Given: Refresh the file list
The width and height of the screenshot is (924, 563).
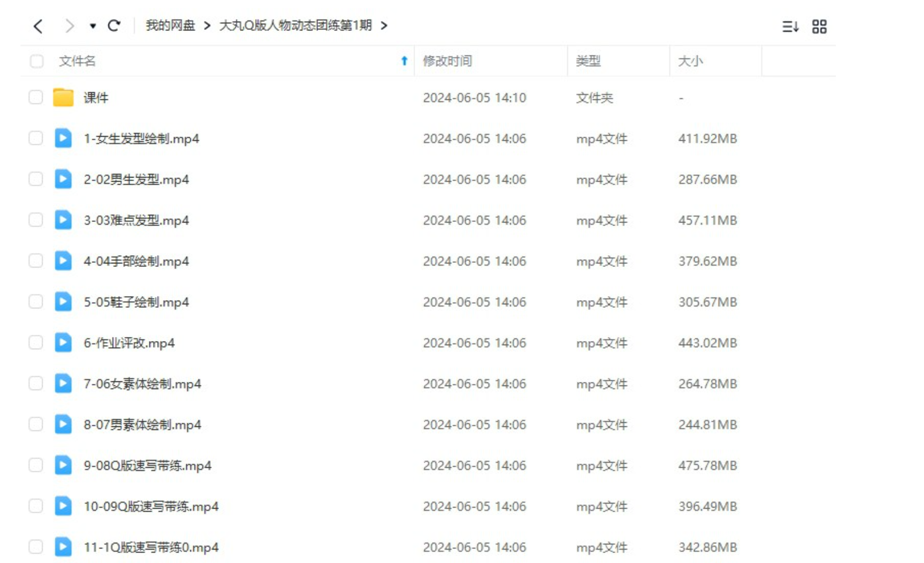Looking at the screenshot, I should point(114,26).
